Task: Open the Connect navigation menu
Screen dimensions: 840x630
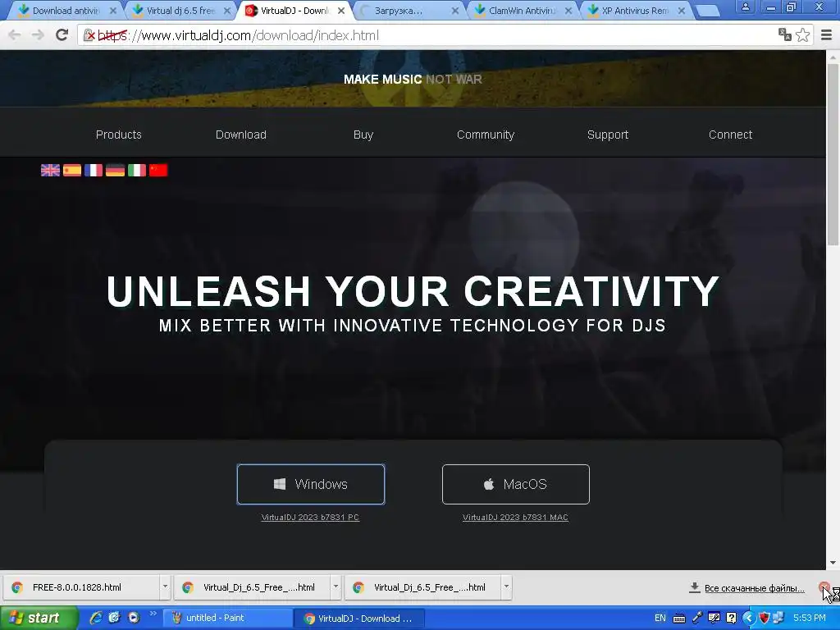Action: tap(731, 135)
